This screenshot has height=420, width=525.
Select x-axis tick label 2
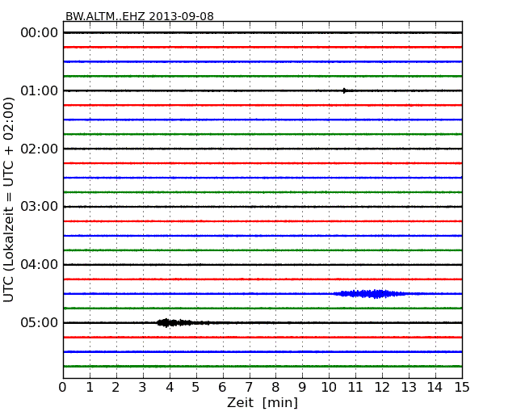click(115, 388)
